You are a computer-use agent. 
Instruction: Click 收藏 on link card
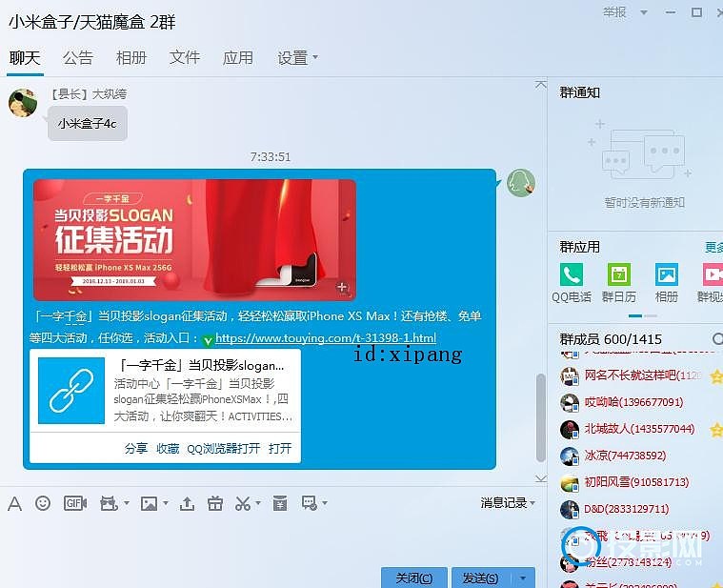pos(168,448)
